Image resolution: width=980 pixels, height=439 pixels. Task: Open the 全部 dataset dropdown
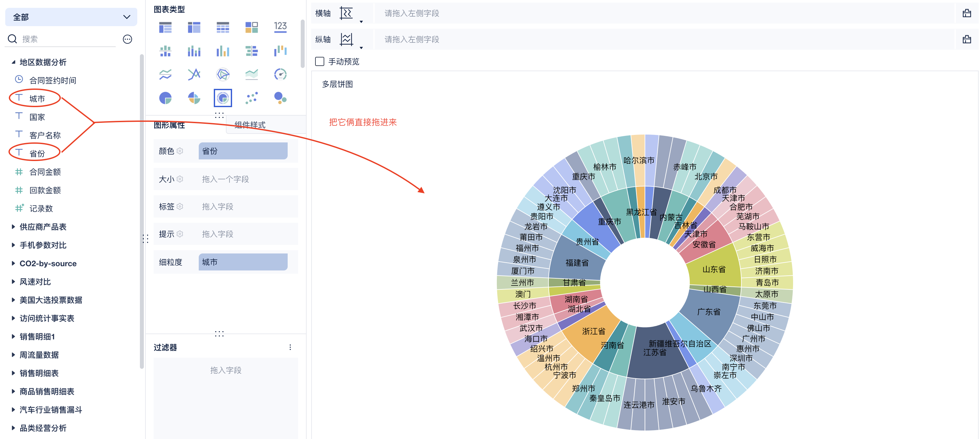click(x=71, y=17)
